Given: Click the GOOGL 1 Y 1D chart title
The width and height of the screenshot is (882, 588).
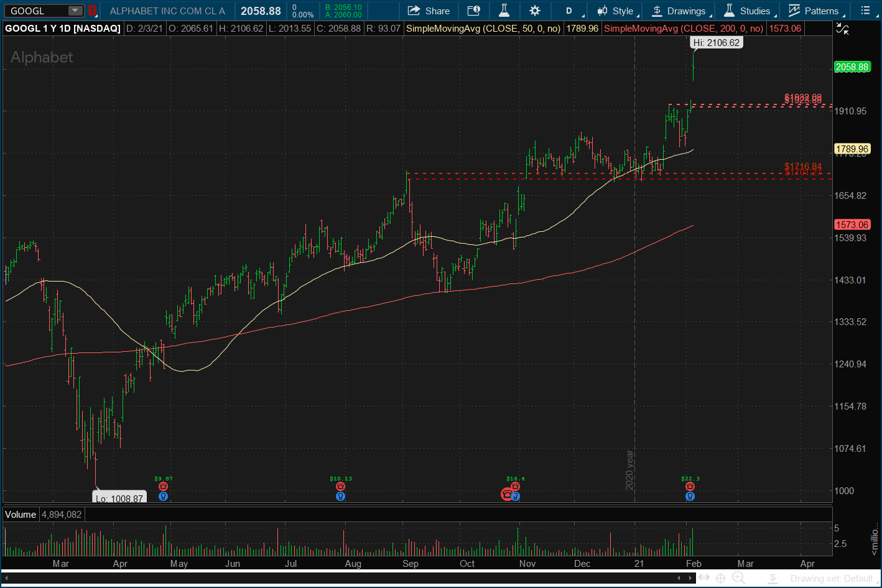Looking at the screenshot, I should pos(63,29).
